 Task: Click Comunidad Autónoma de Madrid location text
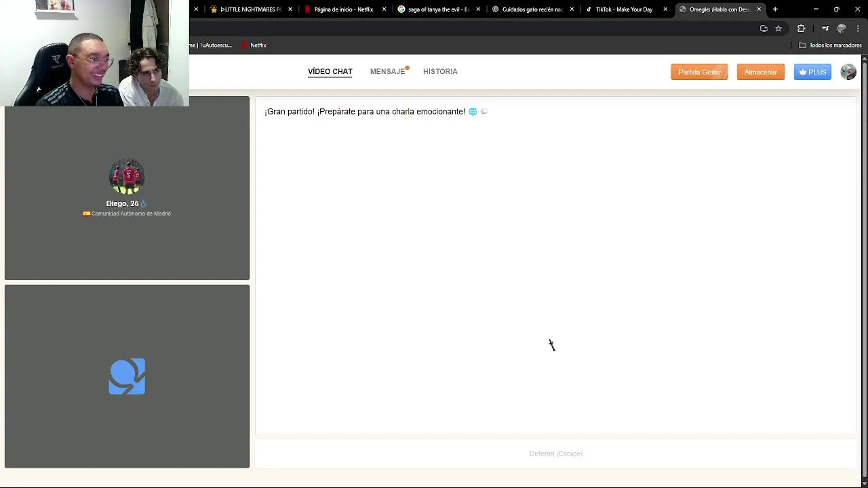tap(131, 213)
